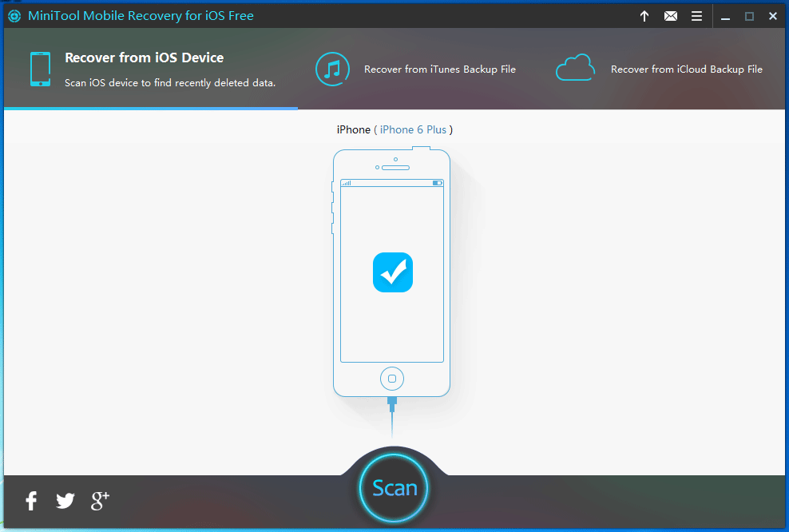The image size is (789, 532).
Task: Click the 'MiniTool Mobile Recovery for iOS Free' title
Action: coord(141,16)
